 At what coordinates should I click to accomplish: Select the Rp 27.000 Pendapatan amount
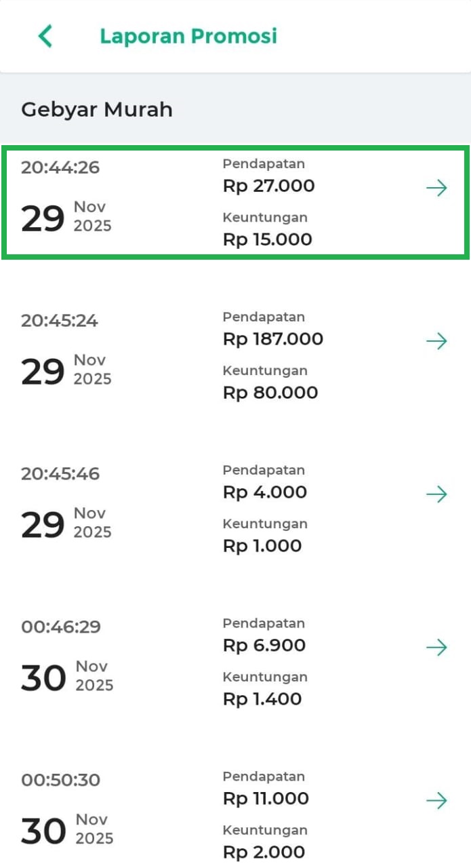[x=269, y=186]
